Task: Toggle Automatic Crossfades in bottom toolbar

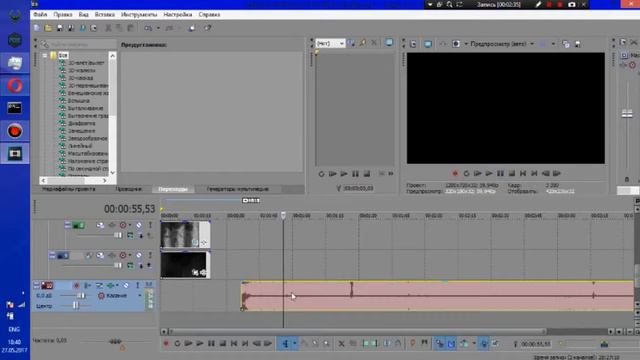Action: coord(451,344)
